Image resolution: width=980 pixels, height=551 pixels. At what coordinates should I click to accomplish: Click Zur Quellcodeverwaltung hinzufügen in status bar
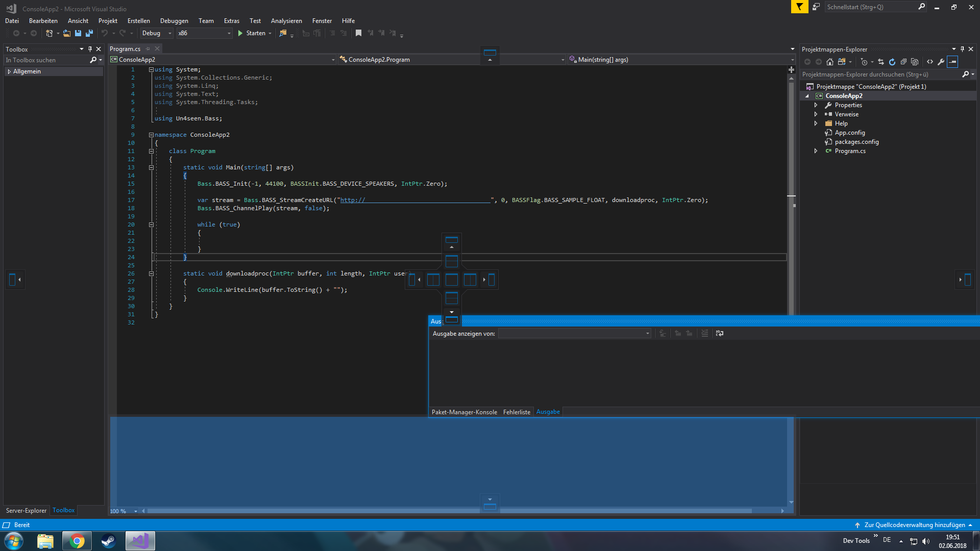[914, 525]
